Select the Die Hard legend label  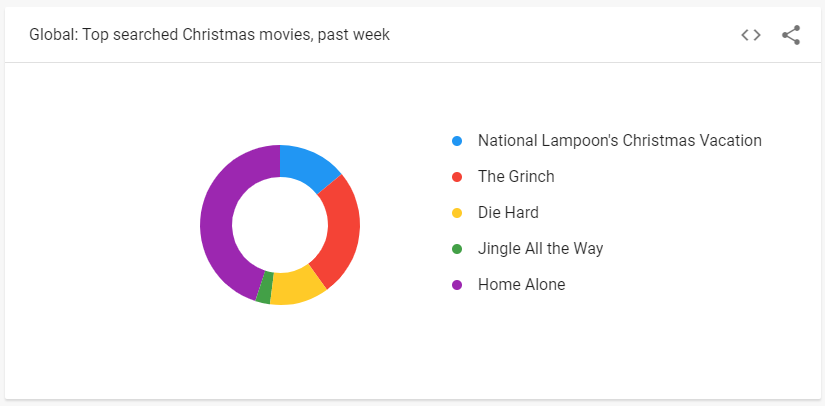(510, 213)
